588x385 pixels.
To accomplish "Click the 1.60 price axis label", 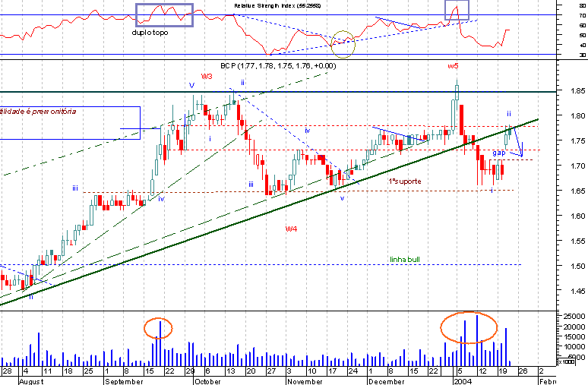I will [578, 216].
